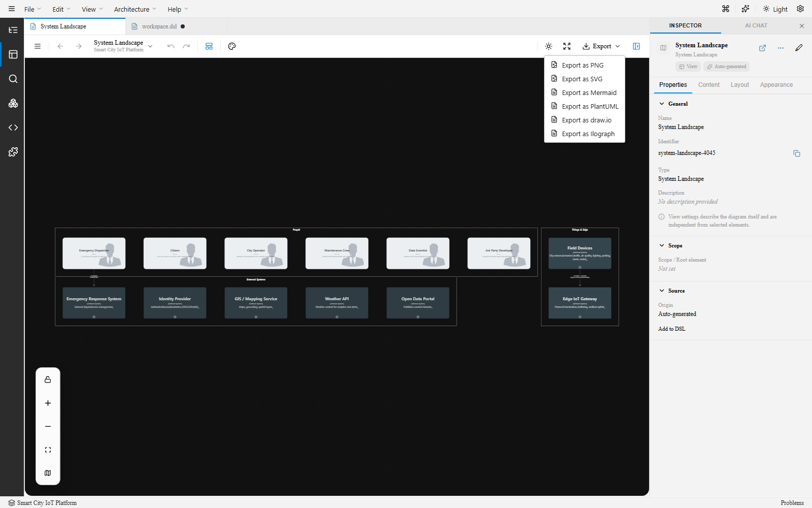Switch to the AI CHAT tab
The width and height of the screenshot is (812, 508).
pos(756,25)
